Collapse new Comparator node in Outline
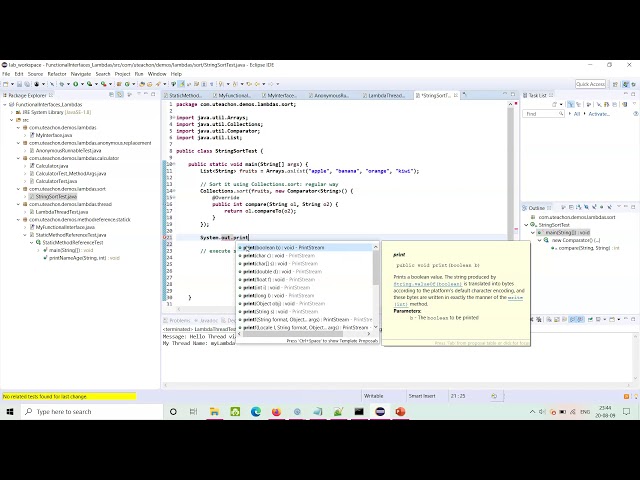 [540, 240]
